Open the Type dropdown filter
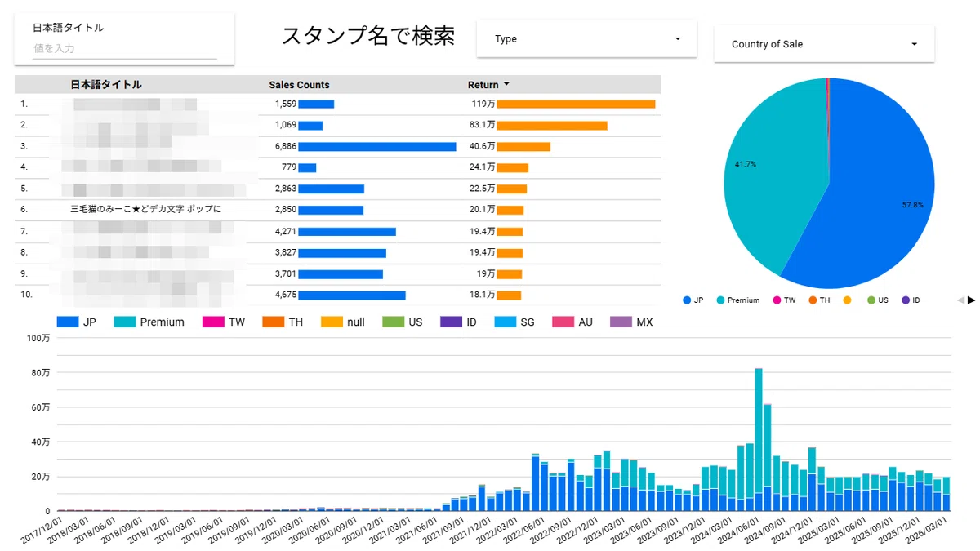The image size is (980, 551). [x=586, y=38]
